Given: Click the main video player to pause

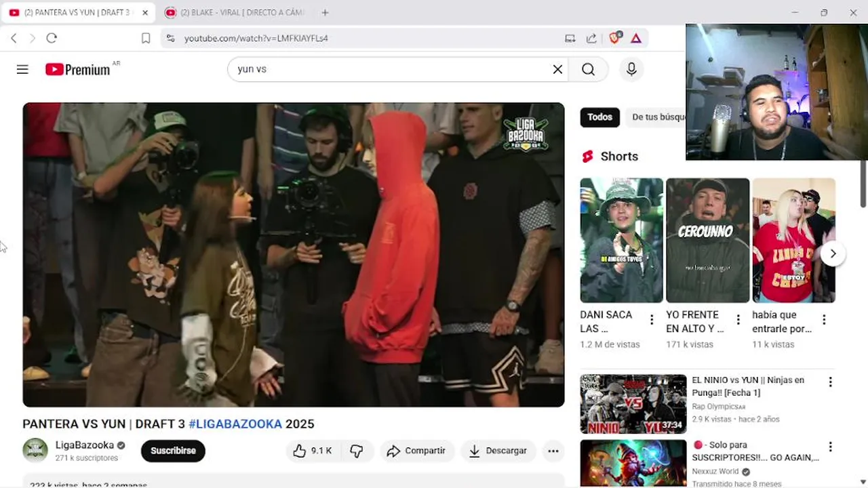Looking at the screenshot, I should (294, 255).
